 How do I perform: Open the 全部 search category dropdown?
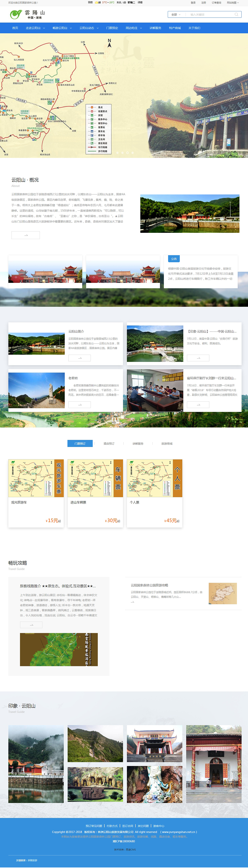(176, 14)
